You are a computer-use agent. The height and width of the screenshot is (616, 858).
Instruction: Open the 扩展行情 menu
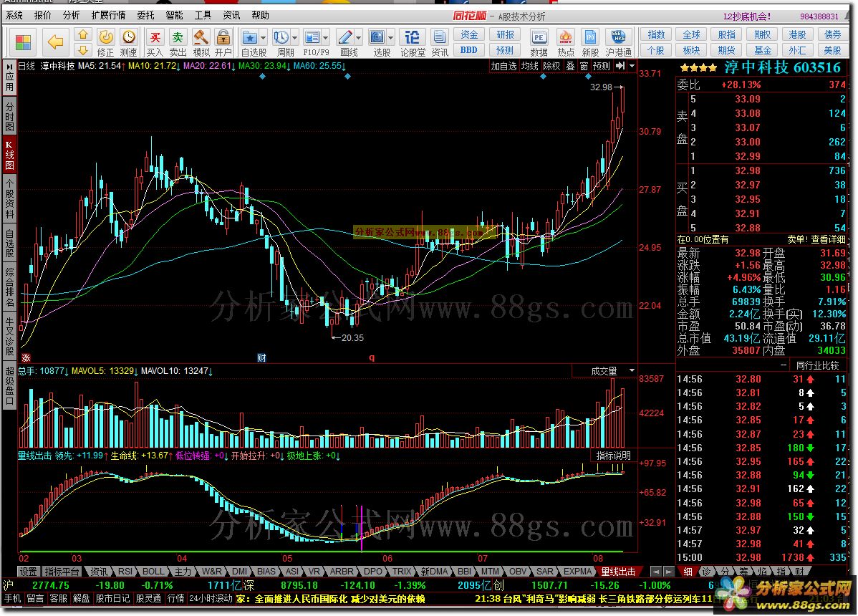coord(108,15)
